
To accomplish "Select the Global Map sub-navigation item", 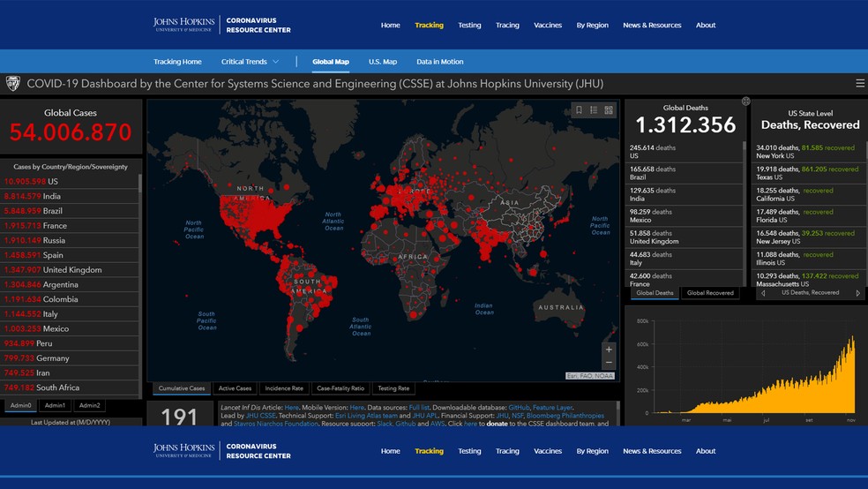I will point(331,62).
